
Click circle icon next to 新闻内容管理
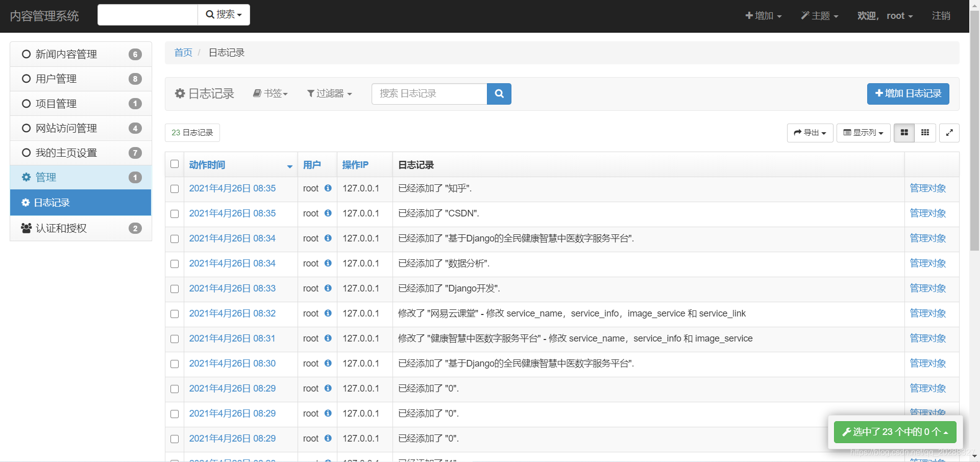click(x=27, y=54)
